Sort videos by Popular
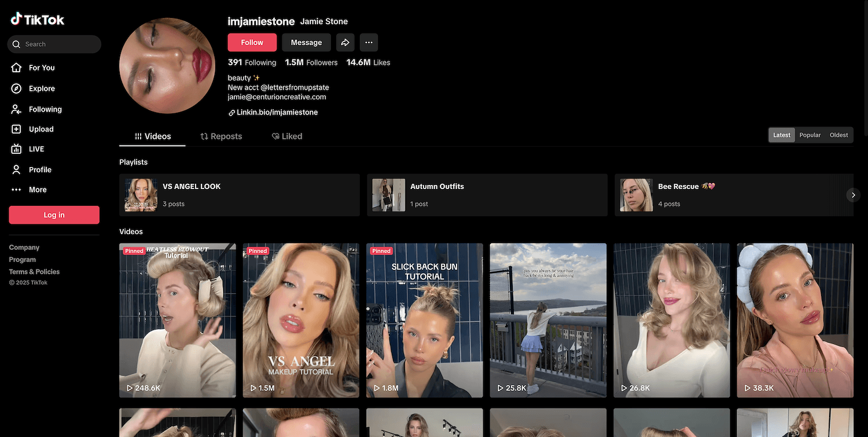This screenshot has width=868, height=437. coord(810,135)
